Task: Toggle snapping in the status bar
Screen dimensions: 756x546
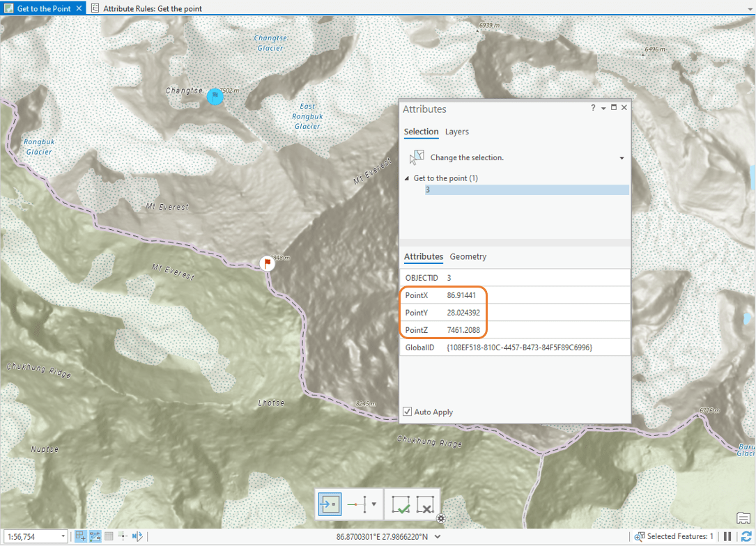Action: point(81,536)
